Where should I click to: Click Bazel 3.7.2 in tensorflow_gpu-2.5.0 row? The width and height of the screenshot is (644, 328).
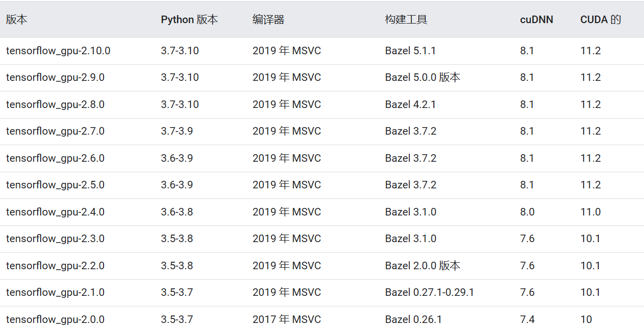pyautogui.click(x=411, y=185)
